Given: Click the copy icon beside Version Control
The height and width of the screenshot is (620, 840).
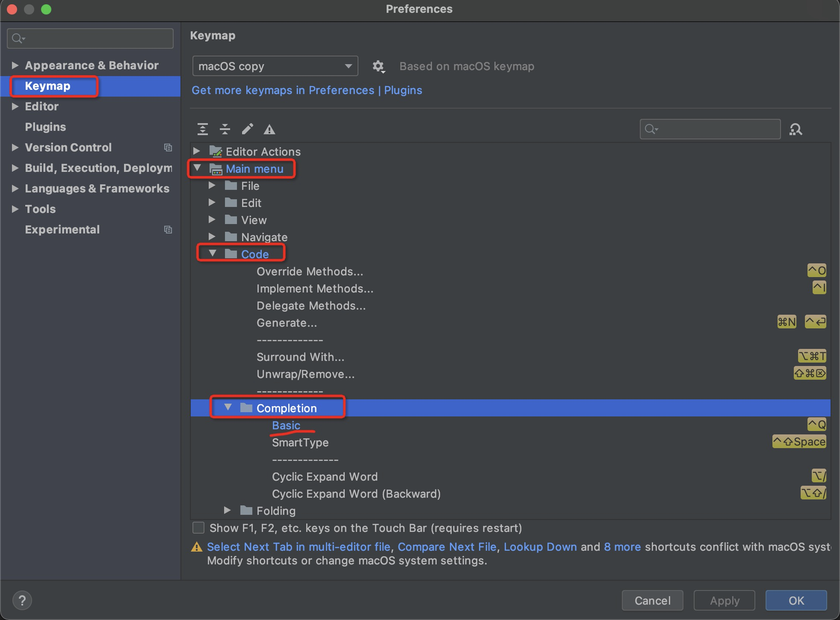Looking at the screenshot, I should click(x=168, y=148).
